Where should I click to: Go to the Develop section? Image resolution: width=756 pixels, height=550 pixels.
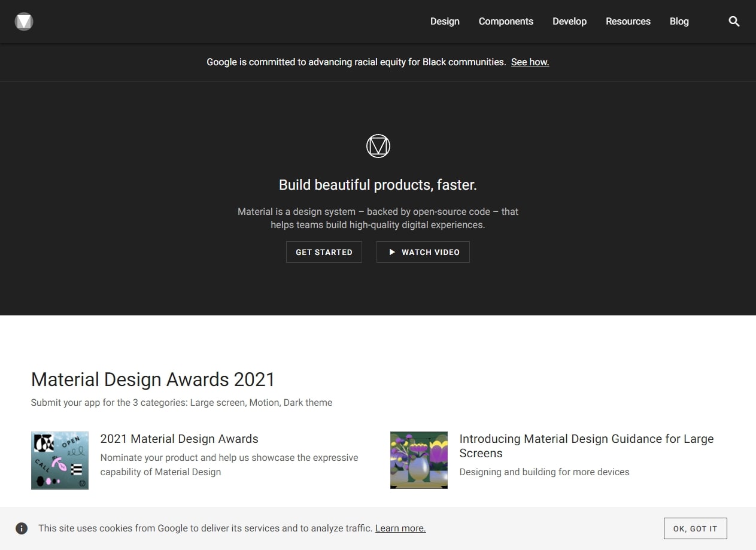pyautogui.click(x=569, y=22)
